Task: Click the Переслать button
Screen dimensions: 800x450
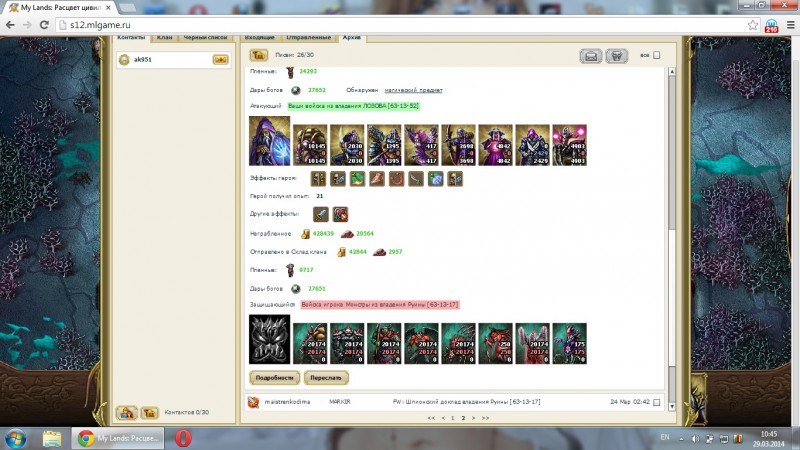Action: [326, 378]
